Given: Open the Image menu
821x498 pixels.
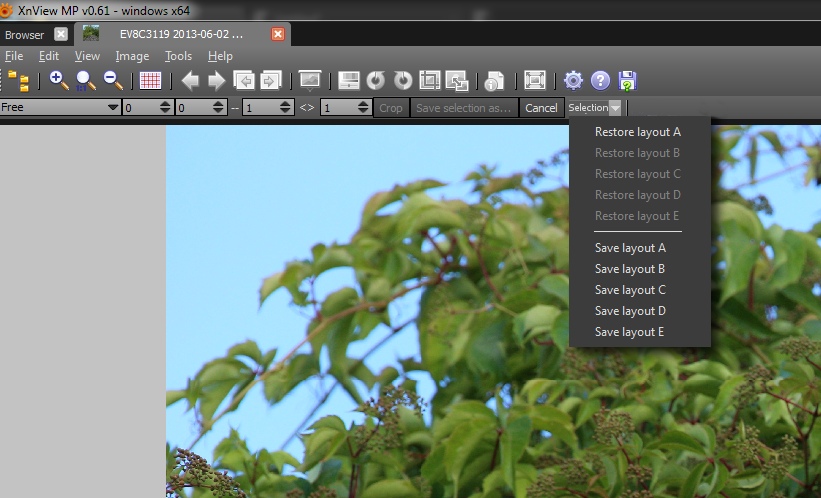Looking at the screenshot, I should click(x=132, y=56).
